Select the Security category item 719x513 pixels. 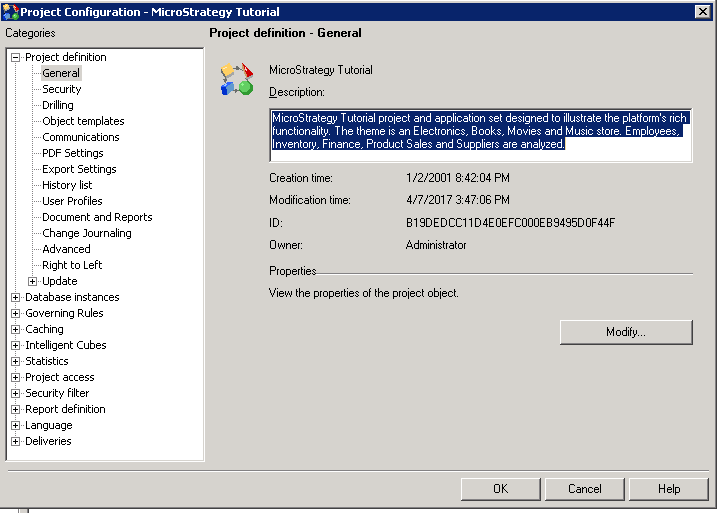coord(61,90)
